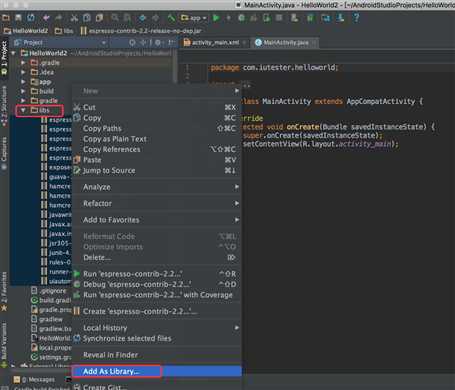Click espresso-contrib jar in navigation breadcrumb
455x390 pixels.
pos(141,31)
